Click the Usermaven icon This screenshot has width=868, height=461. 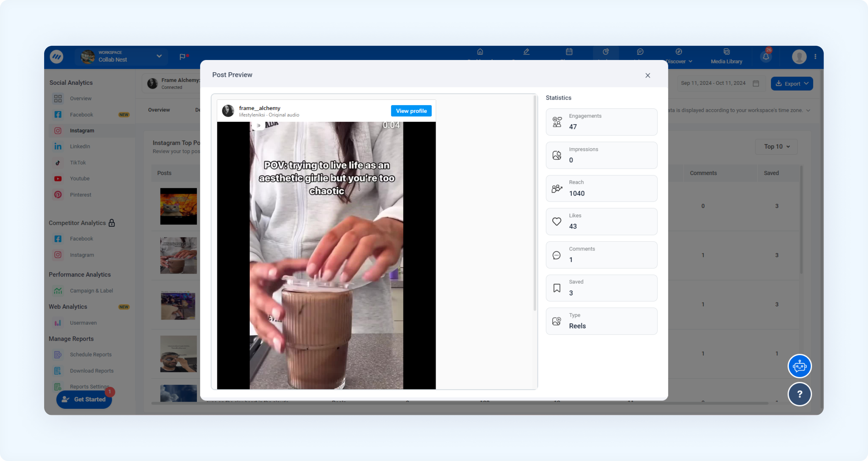[58, 323]
